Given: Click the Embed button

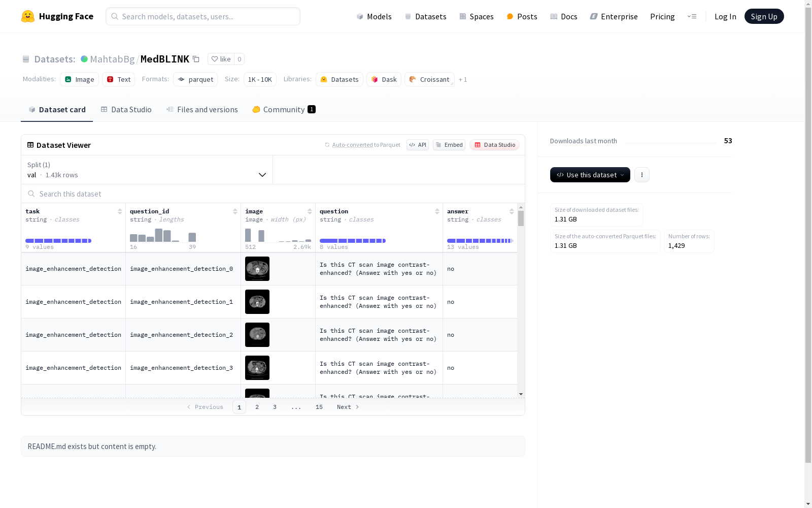Looking at the screenshot, I should coord(449,145).
